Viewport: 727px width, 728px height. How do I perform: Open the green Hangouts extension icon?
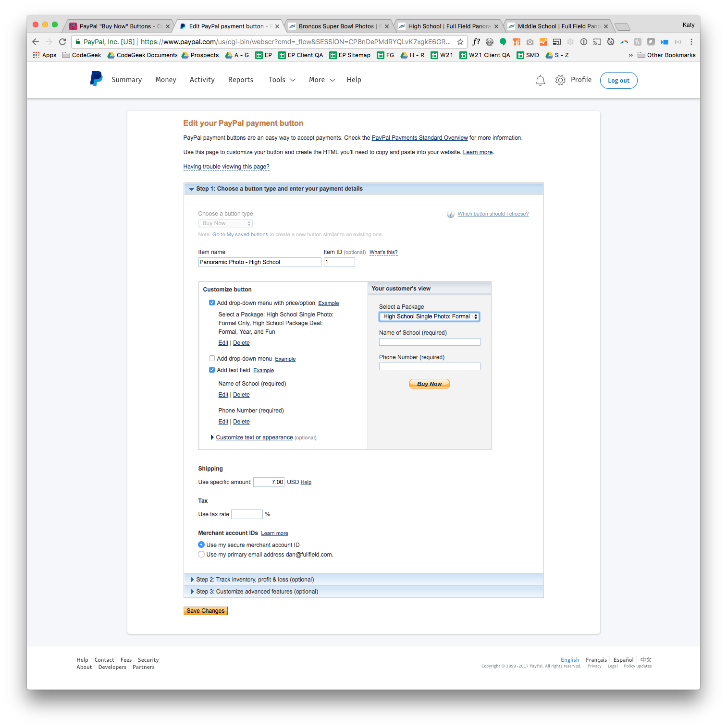click(503, 42)
